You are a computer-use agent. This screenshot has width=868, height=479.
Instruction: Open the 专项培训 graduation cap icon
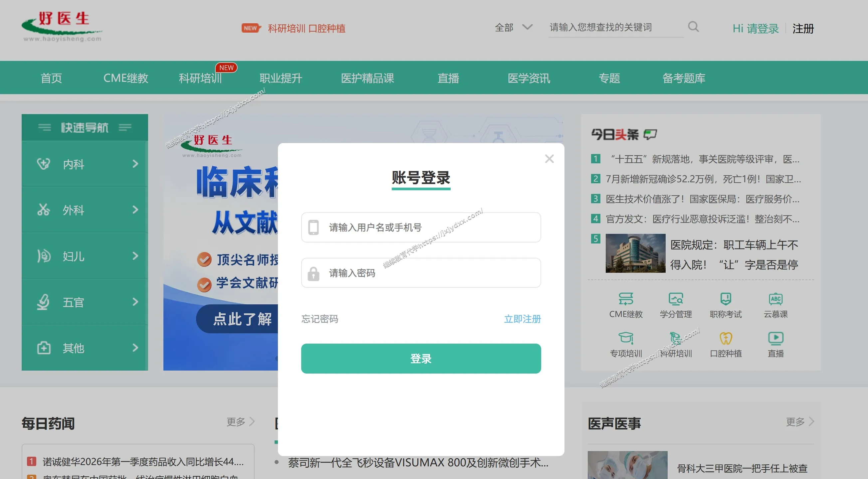click(x=626, y=338)
